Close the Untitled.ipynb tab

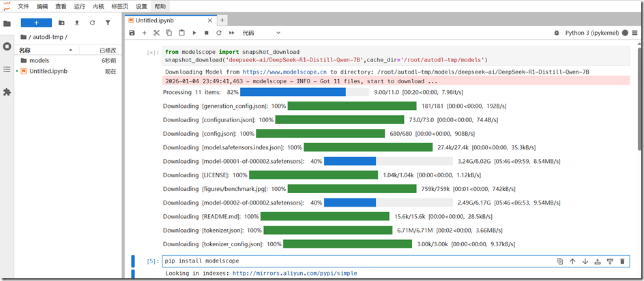pos(210,20)
